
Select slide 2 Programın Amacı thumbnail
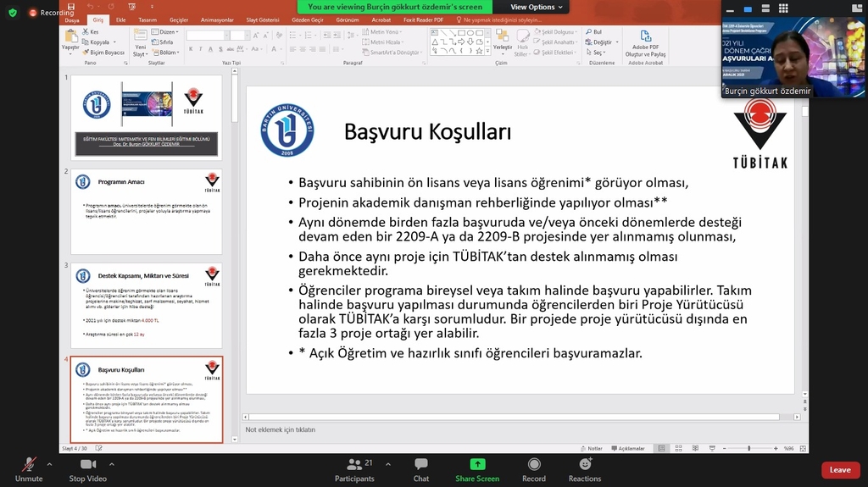point(146,212)
